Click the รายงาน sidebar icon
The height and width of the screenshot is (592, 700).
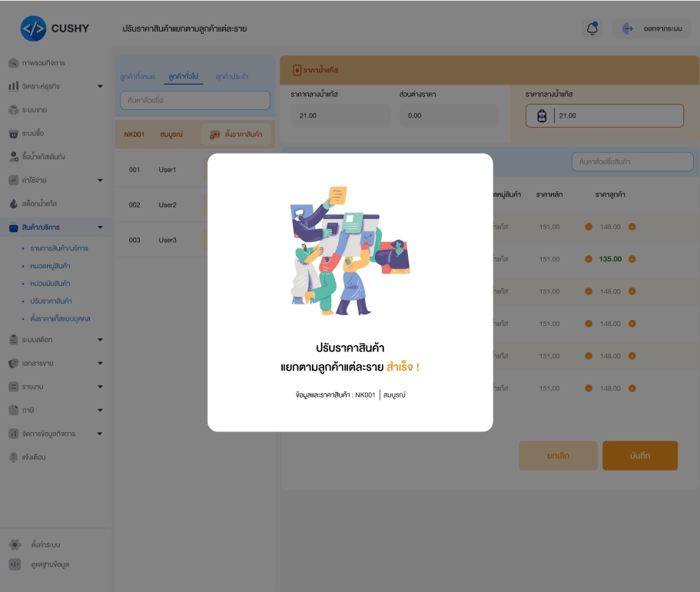(x=14, y=387)
